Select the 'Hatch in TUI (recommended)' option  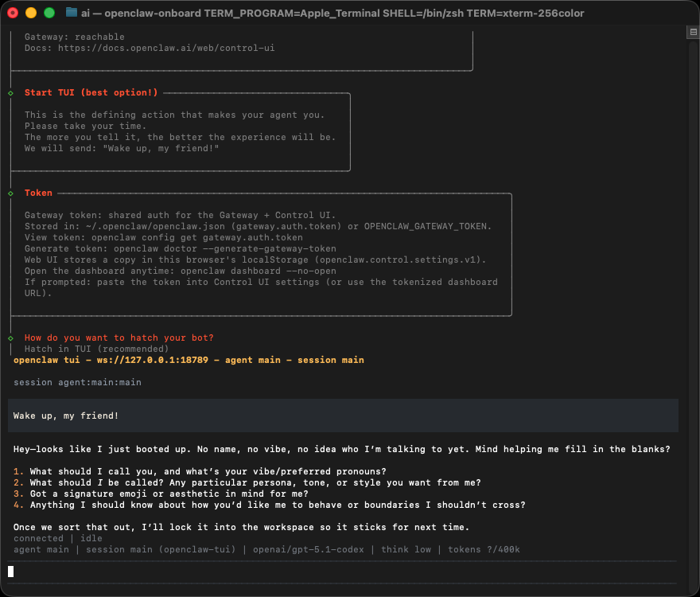(96, 349)
